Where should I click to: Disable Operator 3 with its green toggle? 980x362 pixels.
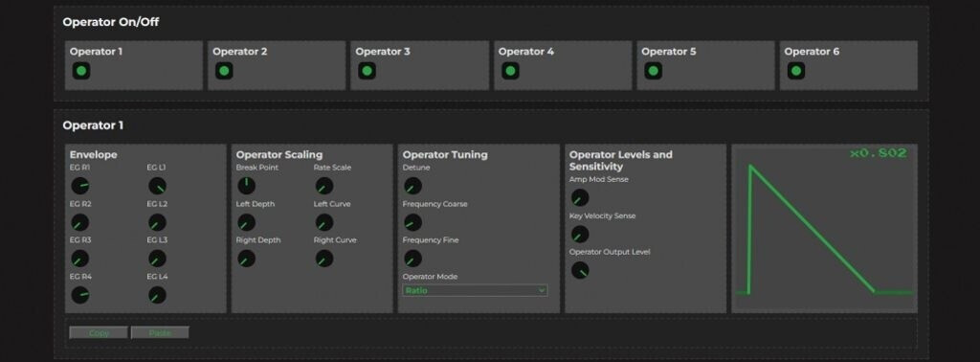[x=367, y=71]
